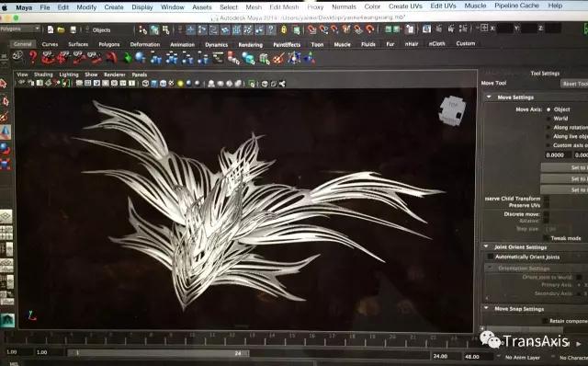Image resolution: width=588 pixels, height=366 pixels.
Task: Expand the Orientation Settings section
Action: pyautogui.click(x=490, y=268)
